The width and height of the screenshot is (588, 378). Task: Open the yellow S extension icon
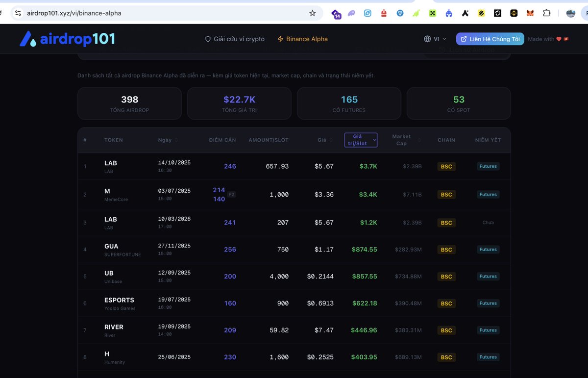481,13
